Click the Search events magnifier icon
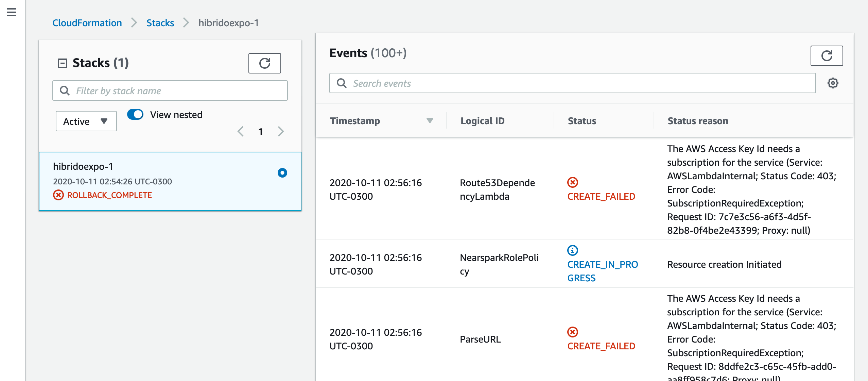Viewport: 868px width, 381px height. [342, 83]
